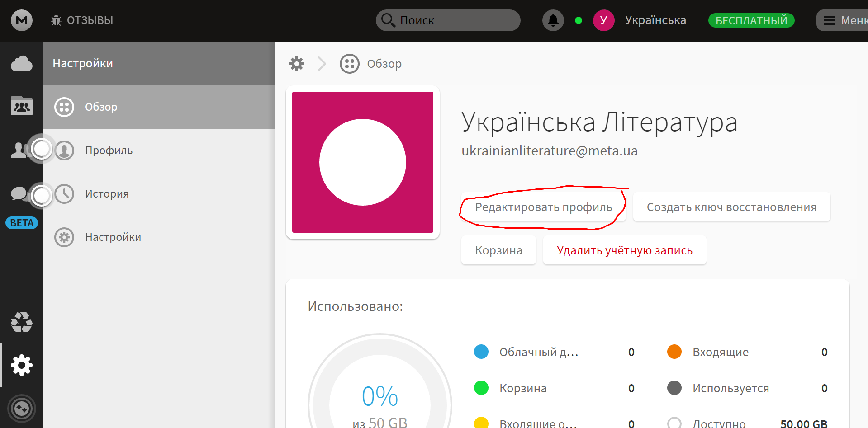Click the Профиль person icon
The width and height of the screenshot is (868, 428).
tap(64, 151)
